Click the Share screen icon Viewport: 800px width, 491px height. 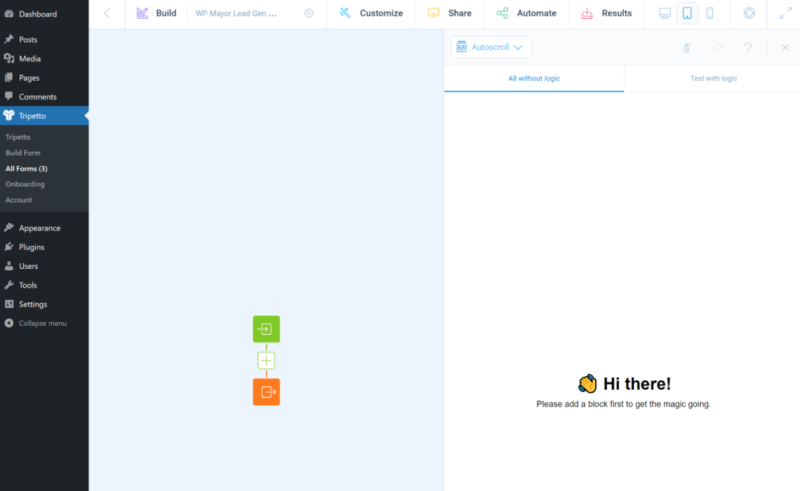[x=434, y=13]
